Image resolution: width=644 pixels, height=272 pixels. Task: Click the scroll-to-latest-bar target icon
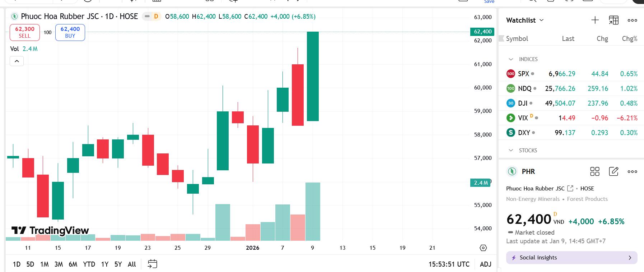pyautogui.click(x=483, y=248)
